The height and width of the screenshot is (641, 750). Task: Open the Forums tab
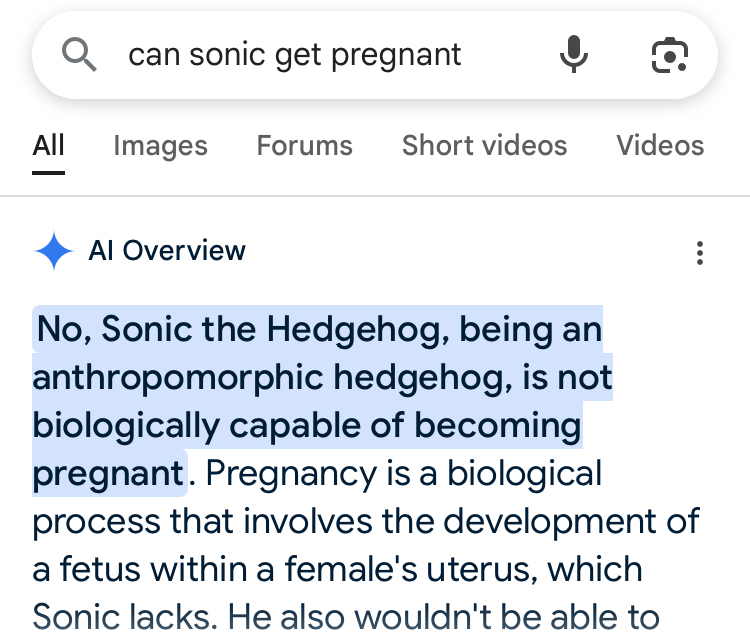click(304, 146)
